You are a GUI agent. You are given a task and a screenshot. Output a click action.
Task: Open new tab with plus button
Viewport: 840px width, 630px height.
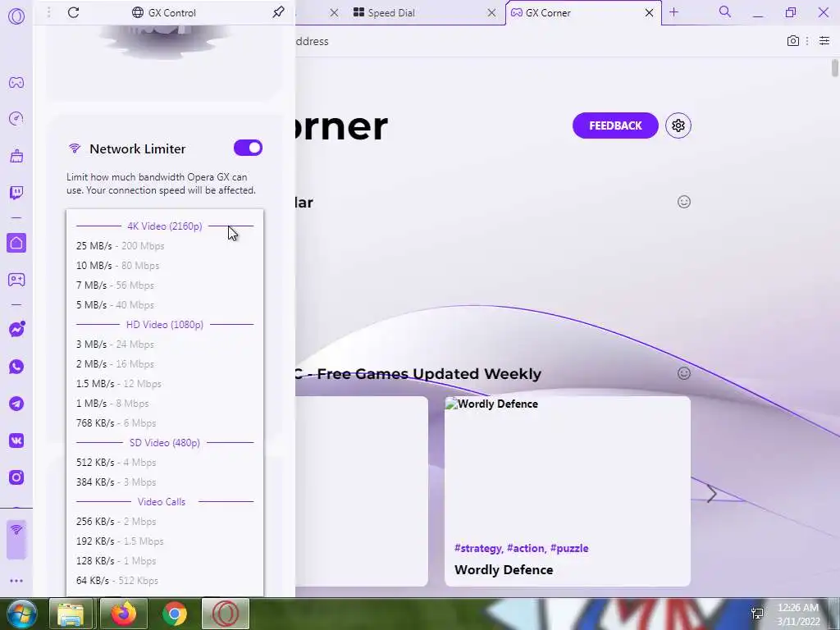(x=674, y=12)
